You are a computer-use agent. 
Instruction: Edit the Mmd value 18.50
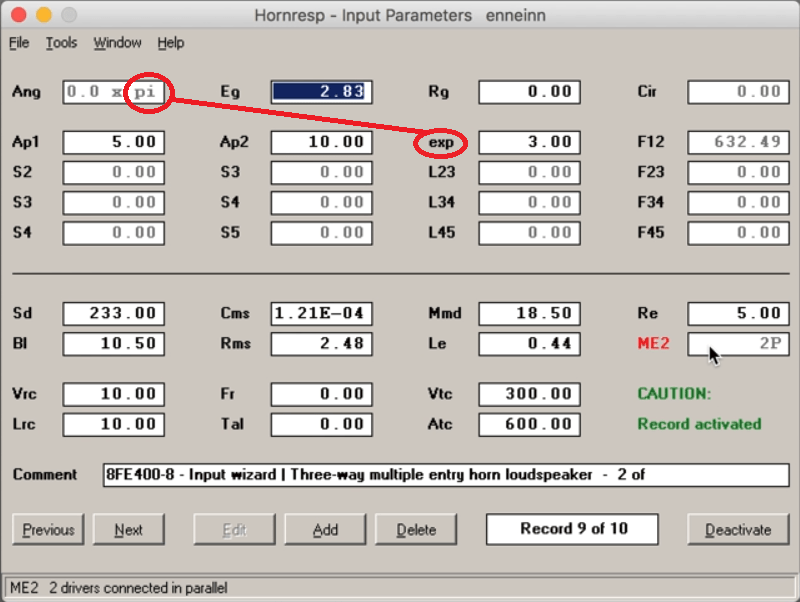529,313
